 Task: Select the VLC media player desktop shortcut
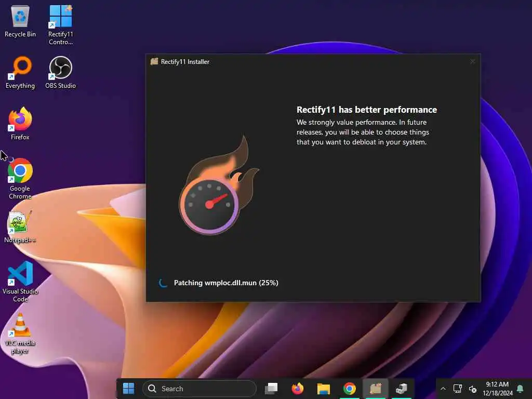click(x=20, y=333)
